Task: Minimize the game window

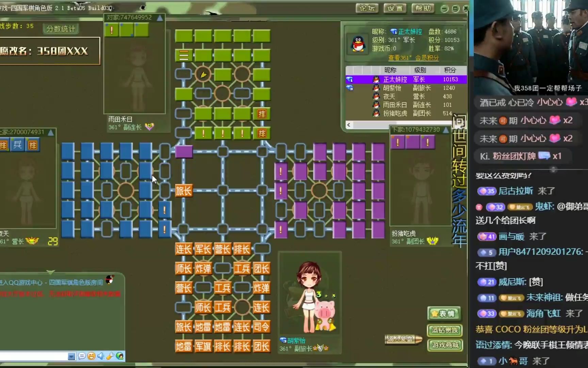Action: click(x=444, y=9)
